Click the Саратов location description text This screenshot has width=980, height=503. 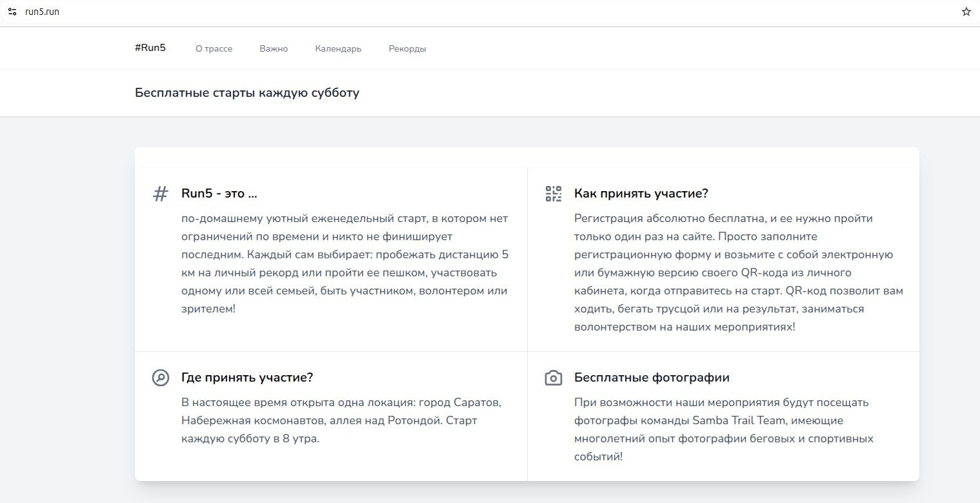pyautogui.click(x=341, y=420)
